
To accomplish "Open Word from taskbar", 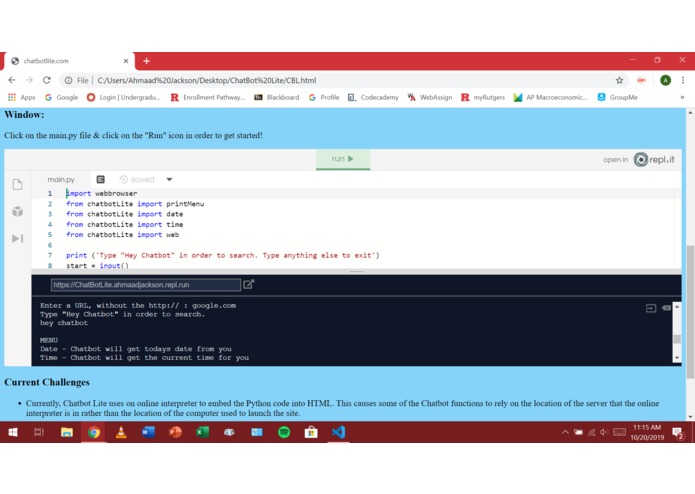I will (x=148, y=432).
